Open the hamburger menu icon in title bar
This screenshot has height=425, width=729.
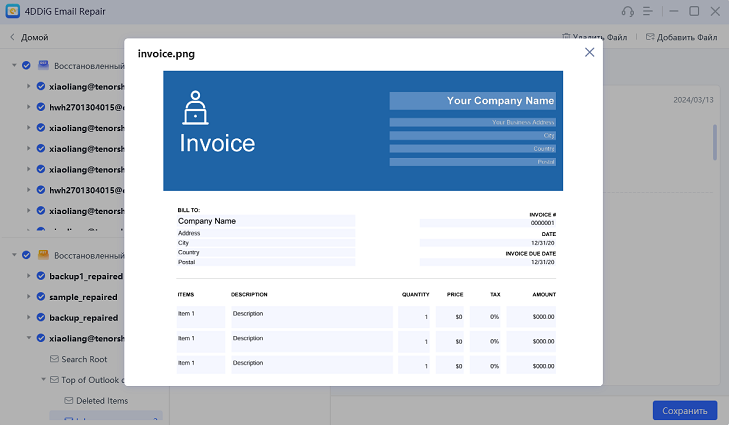(x=649, y=11)
